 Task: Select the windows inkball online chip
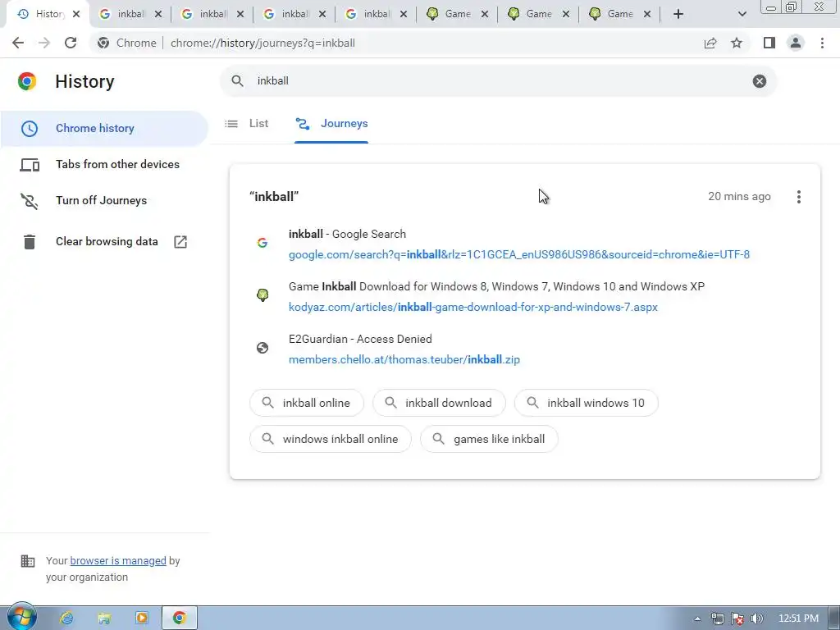pos(331,440)
